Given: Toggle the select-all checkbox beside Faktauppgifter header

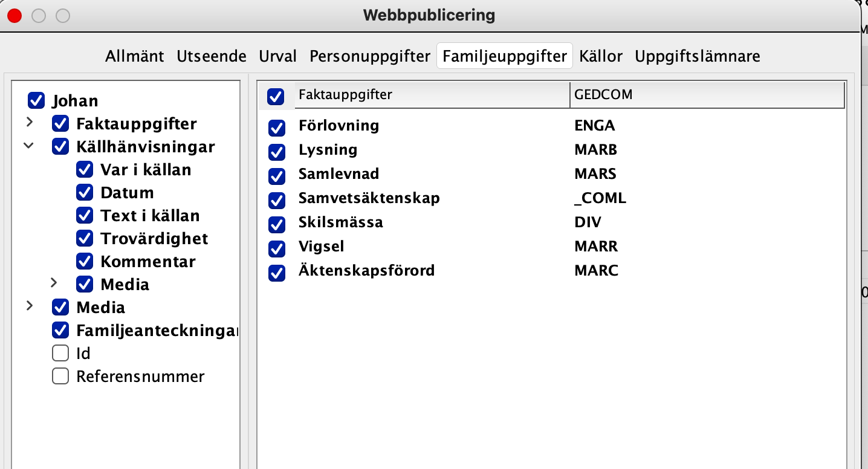Looking at the screenshot, I should (x=276, y=96).
